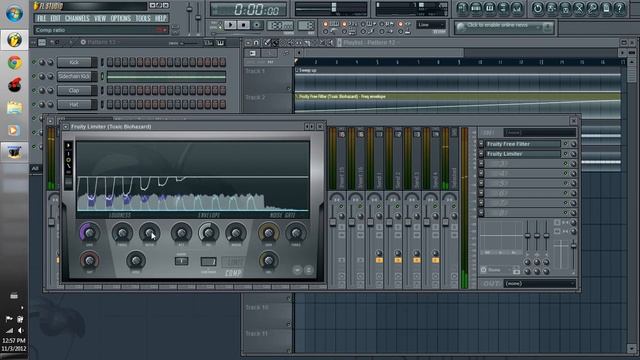Open the EDIT menu
640x360 pixels.
point(56,19)
